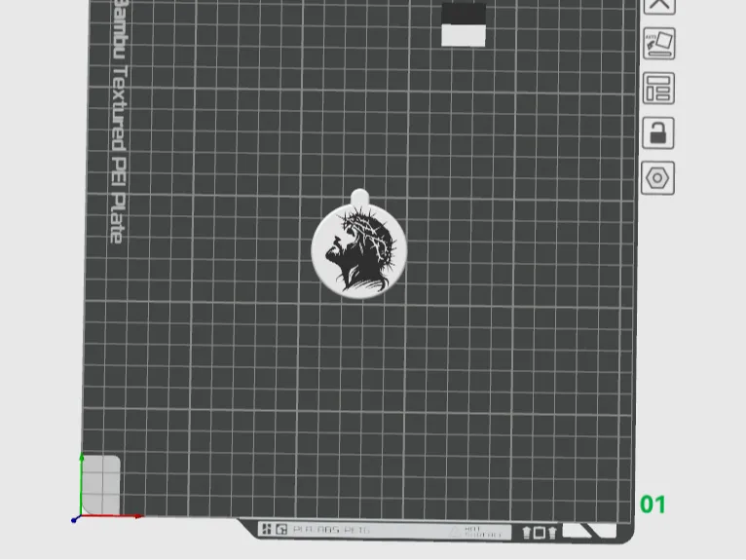Click the Bambu Textured PEI Plate label
This screenshot has width=746, height=560.
pos(119,122)
